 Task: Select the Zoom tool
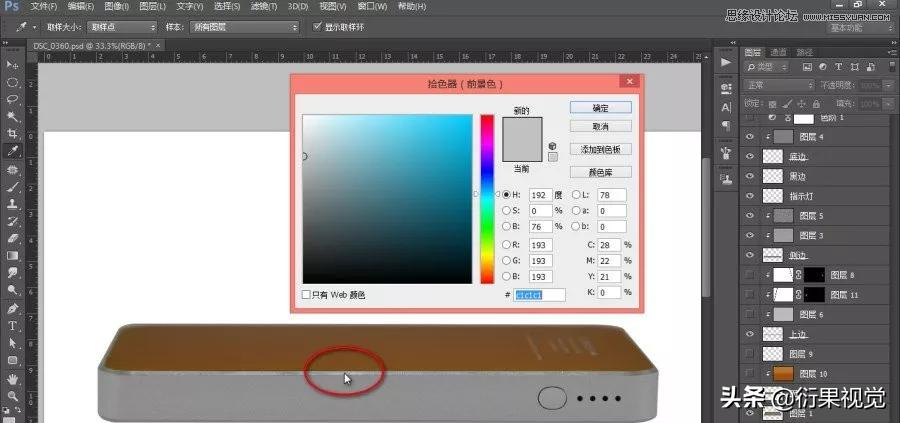coord(12,396)
